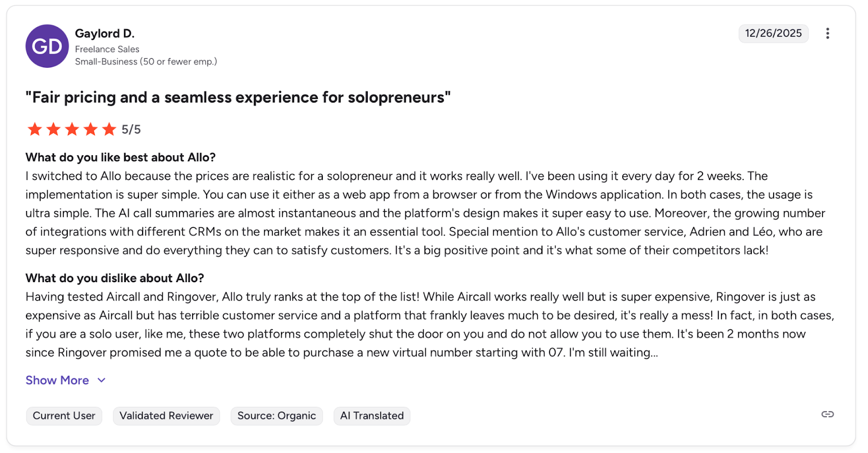Select the Validated Reviewer tag
Image resolution: width=868 pixels, height=453 pixels.
[166, 416]
